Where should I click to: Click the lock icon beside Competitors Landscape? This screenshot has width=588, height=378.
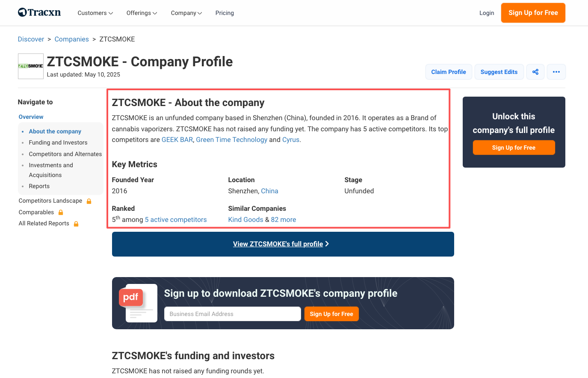point(89,201)
